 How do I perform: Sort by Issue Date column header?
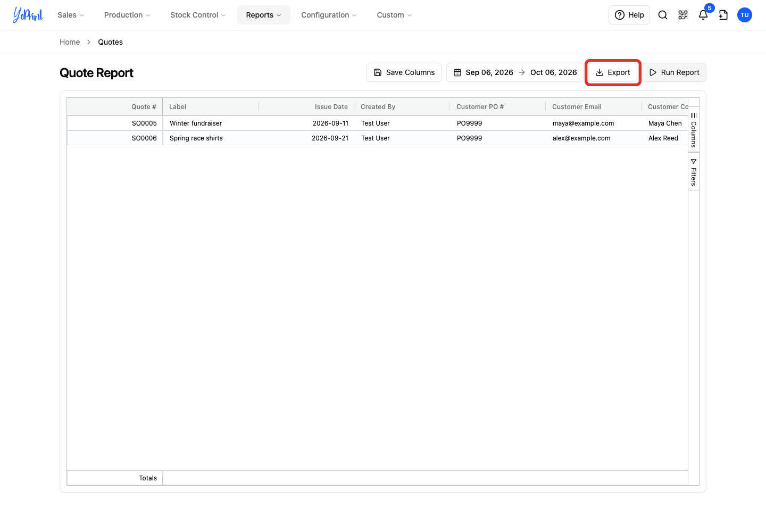[x=306, y=107]
